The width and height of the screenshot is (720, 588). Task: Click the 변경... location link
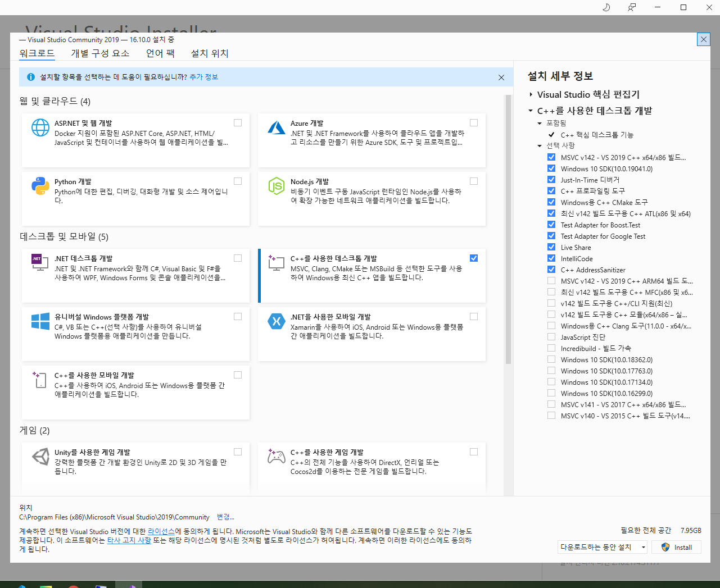tap(225, 517)
